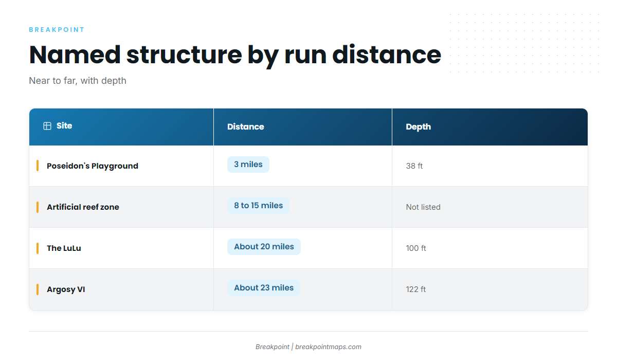
Task: Click the Poseidon's Playground site name
Action: point(93,166)
